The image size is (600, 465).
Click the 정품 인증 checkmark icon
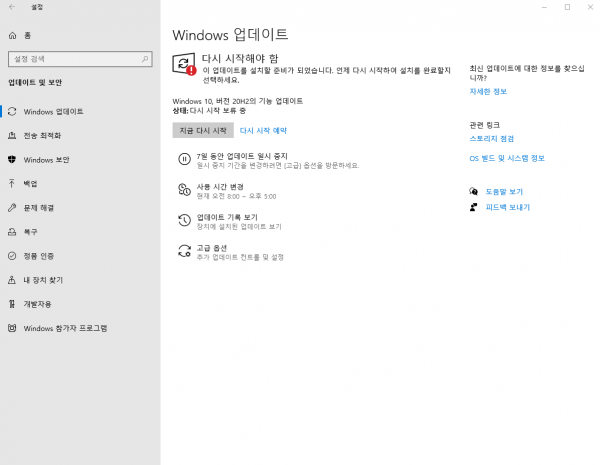tap(12, 256)
